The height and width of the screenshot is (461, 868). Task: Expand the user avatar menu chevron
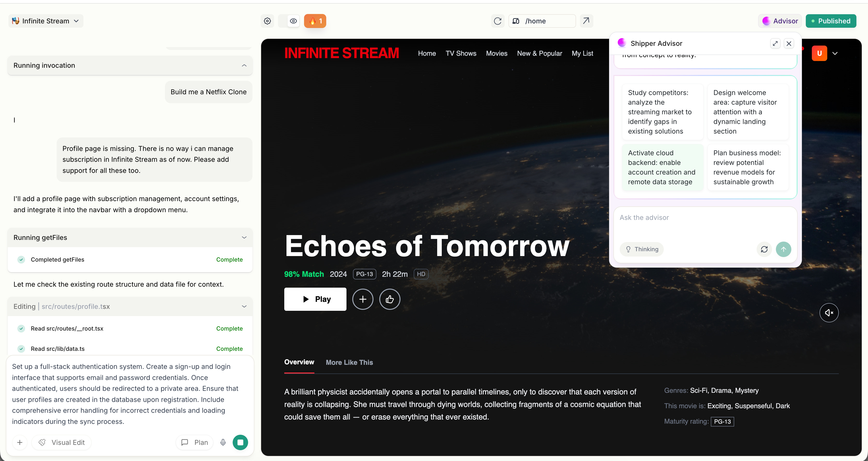click(x=835, y=53)
